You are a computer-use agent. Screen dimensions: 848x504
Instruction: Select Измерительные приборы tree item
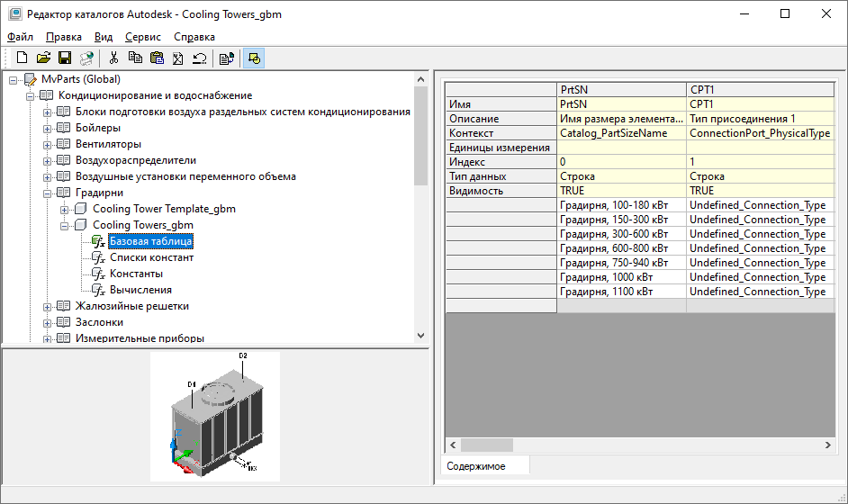tap(140, 338)
